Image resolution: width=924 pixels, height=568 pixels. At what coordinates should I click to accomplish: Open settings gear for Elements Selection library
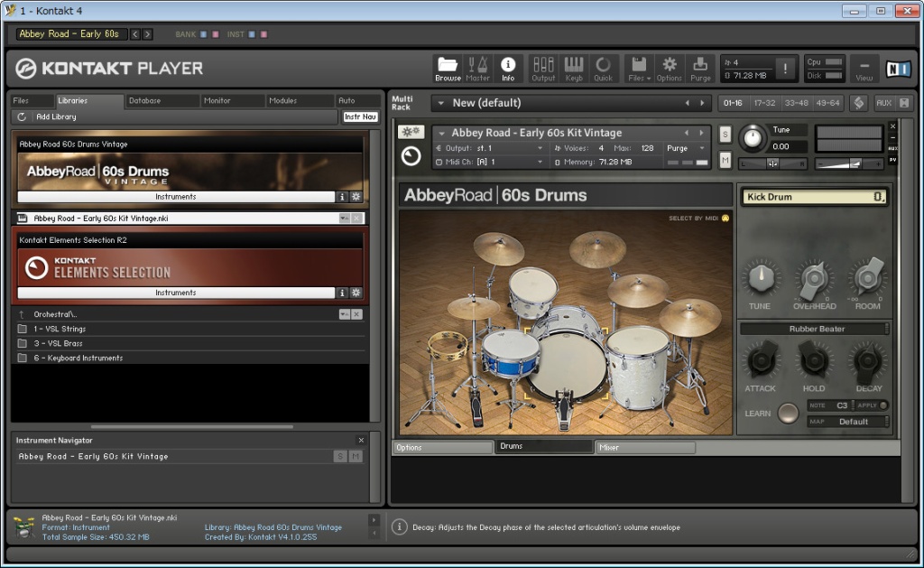click(356, 293)
